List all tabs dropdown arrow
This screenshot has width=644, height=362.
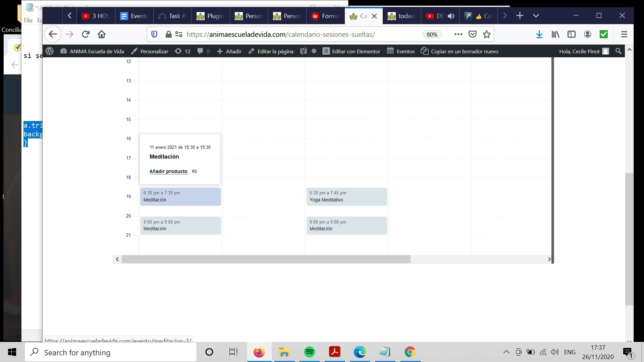tap(536, 16)
